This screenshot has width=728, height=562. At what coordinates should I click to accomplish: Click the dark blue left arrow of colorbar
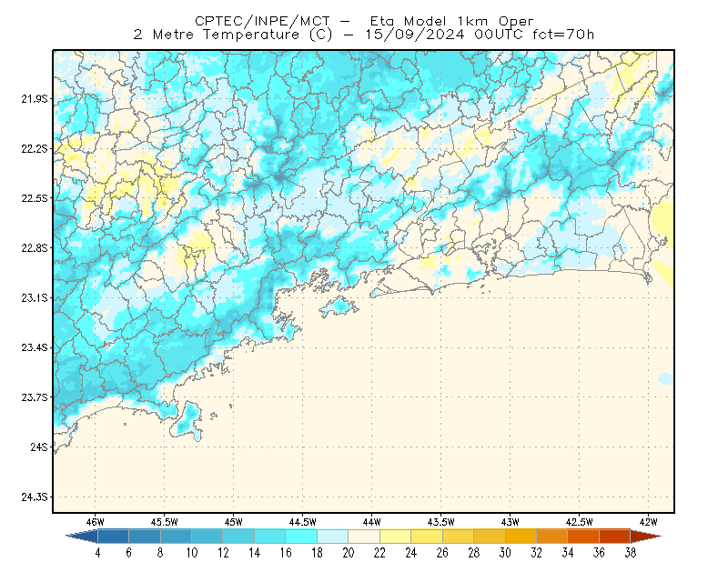coord(82,537)
